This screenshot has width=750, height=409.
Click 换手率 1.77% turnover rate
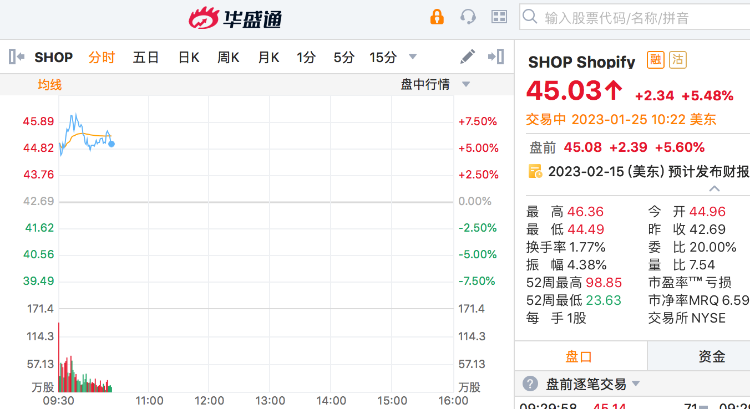click(566, 247)
